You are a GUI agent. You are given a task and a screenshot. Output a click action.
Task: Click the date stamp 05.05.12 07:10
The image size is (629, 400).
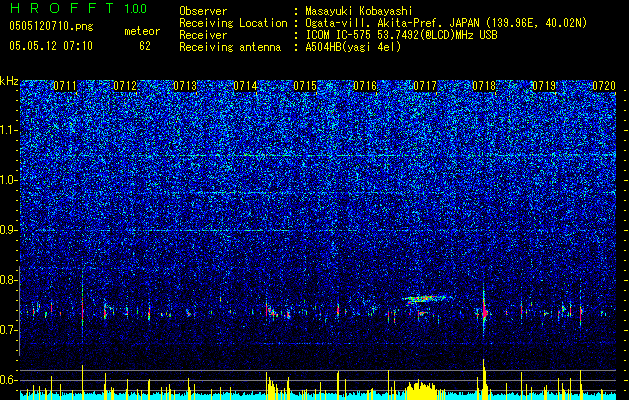click(51, 46)
